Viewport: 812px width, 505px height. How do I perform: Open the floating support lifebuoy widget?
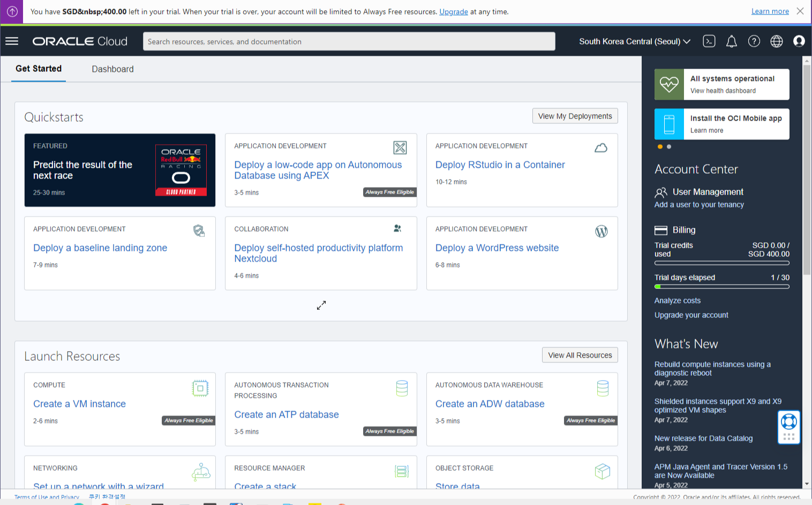point(789,427)
